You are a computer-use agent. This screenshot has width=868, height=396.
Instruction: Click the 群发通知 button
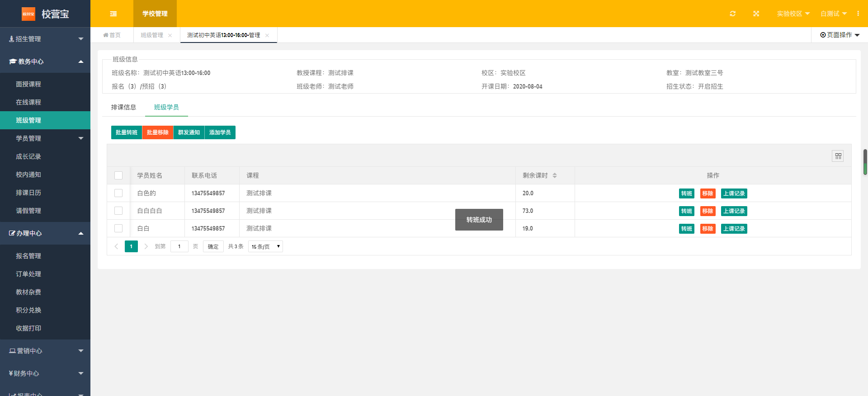click(189, 132)
